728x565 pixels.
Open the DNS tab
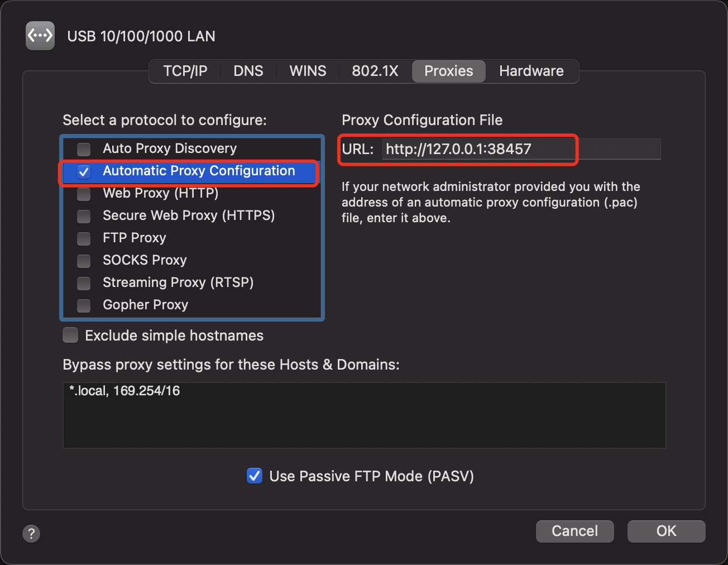point(248,71)
